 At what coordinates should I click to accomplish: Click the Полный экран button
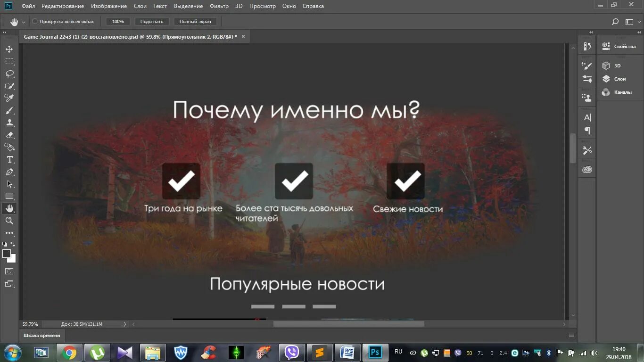point(195,21)
